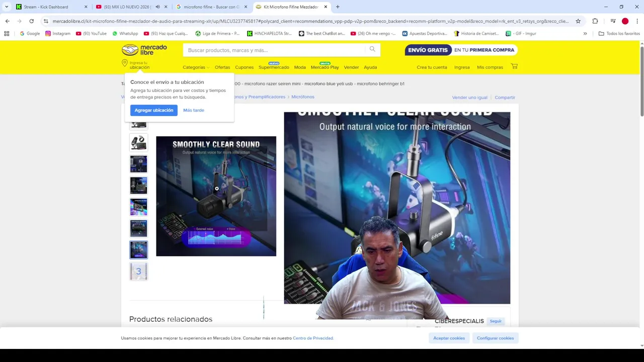Click the location pin icon
This screenshot has width=644, height=362.
coord(125,63)
